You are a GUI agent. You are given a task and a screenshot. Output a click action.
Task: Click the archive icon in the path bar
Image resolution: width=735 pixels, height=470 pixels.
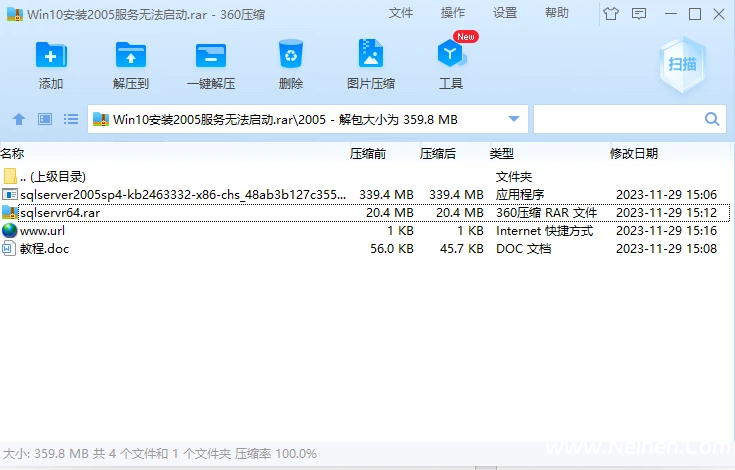101,119
